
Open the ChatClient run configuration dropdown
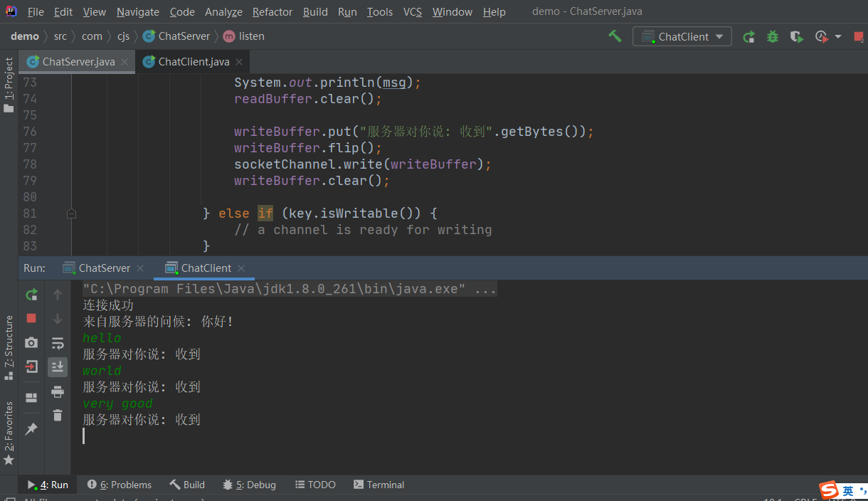tap(682, 36)
